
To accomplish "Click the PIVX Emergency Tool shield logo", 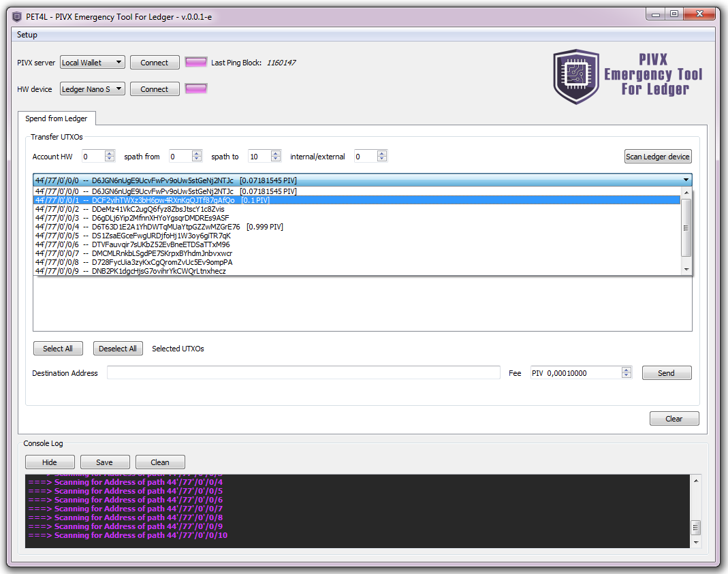I will coord(575,76).
